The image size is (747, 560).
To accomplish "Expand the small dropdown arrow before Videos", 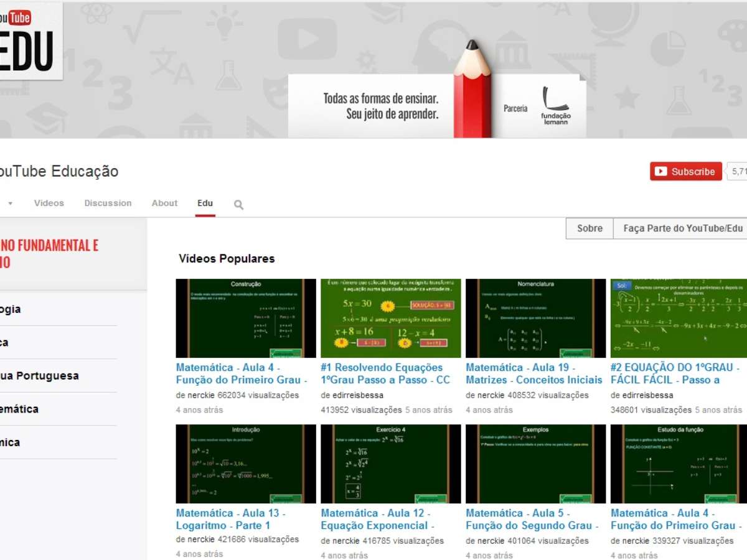I will (11, 203).
